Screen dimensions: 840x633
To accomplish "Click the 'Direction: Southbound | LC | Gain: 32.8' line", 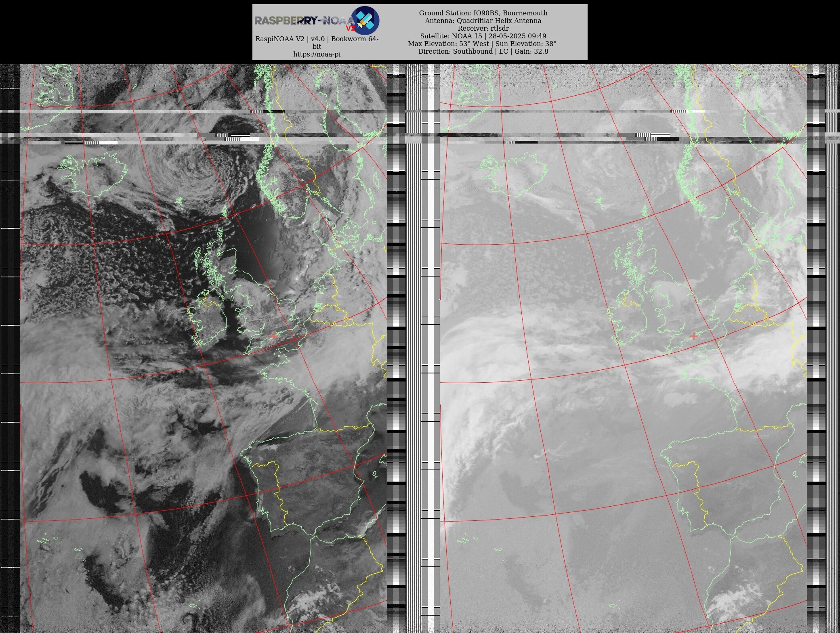I will (483, 51).
